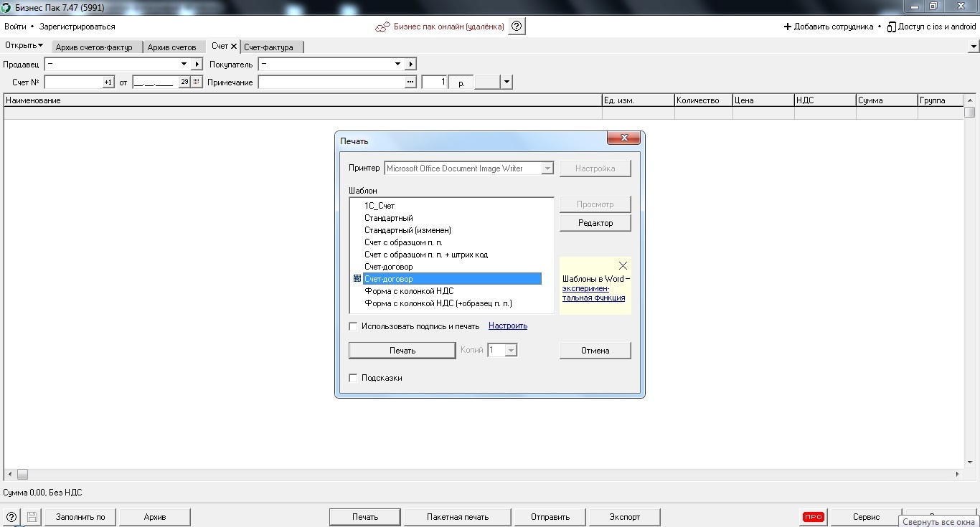Click the +1 invoice number increment icon
Image resolution: width=980 pixels, height=527 pixels.
click(108, 82)
